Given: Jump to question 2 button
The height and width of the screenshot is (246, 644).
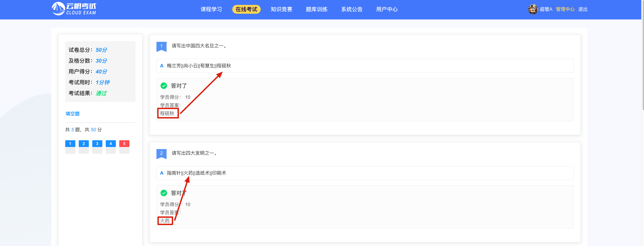Looking at the screenshot, I should 84,144.
